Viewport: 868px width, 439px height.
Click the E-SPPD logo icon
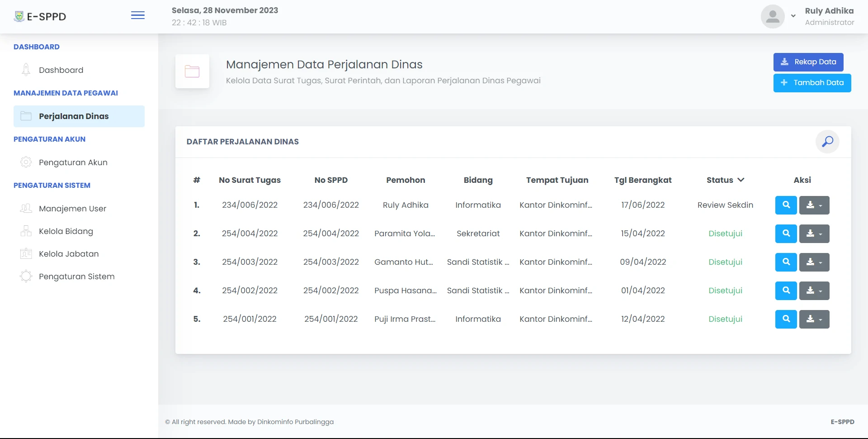(19, 17)
